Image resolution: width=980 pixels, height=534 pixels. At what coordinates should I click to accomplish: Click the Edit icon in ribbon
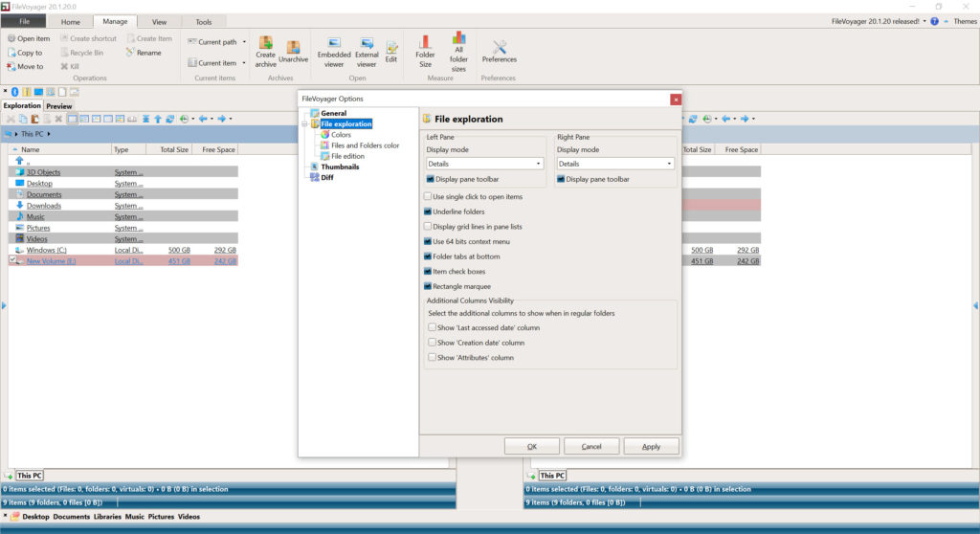pyautogui.click(x=391, y=48)
